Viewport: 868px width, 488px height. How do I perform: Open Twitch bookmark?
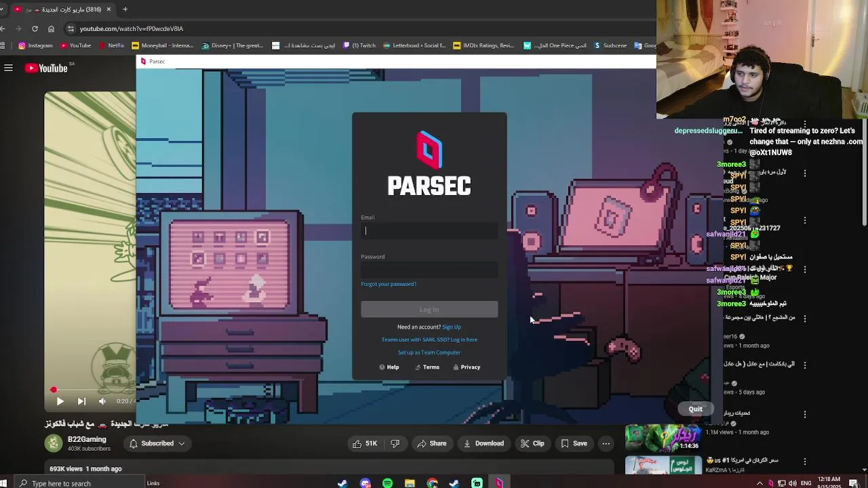(x=359, y=45)
